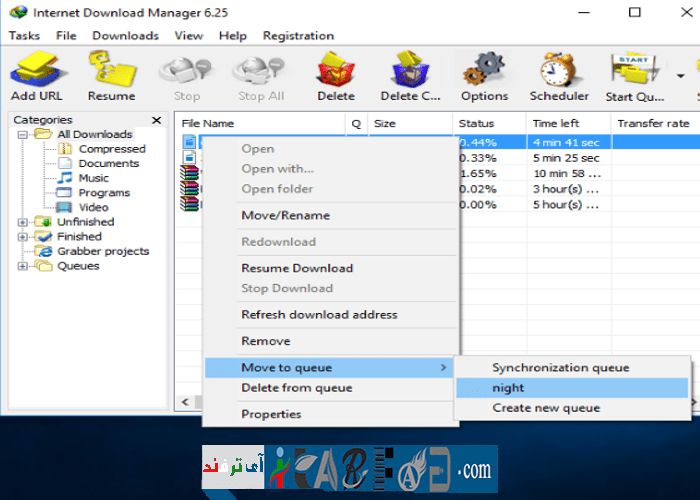Close the Categories panel
This screenshot has width=700, height=500.
[156, 120]
